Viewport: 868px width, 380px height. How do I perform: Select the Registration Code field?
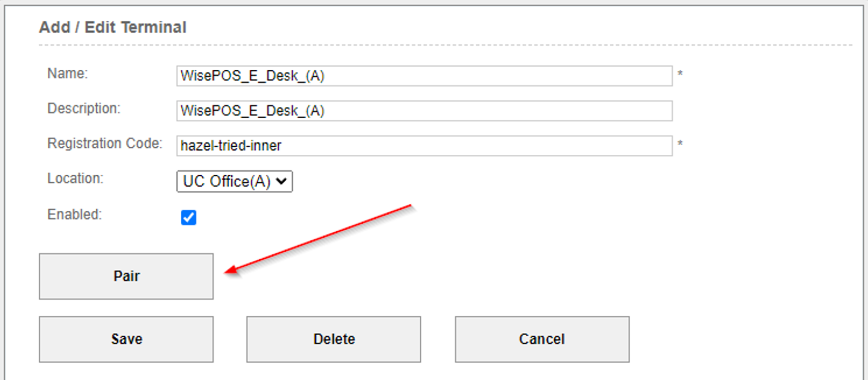pos(424,146)
